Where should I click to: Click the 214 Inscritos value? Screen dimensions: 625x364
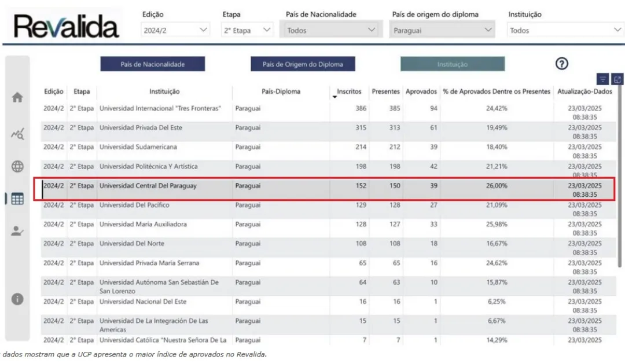point(361,147)
